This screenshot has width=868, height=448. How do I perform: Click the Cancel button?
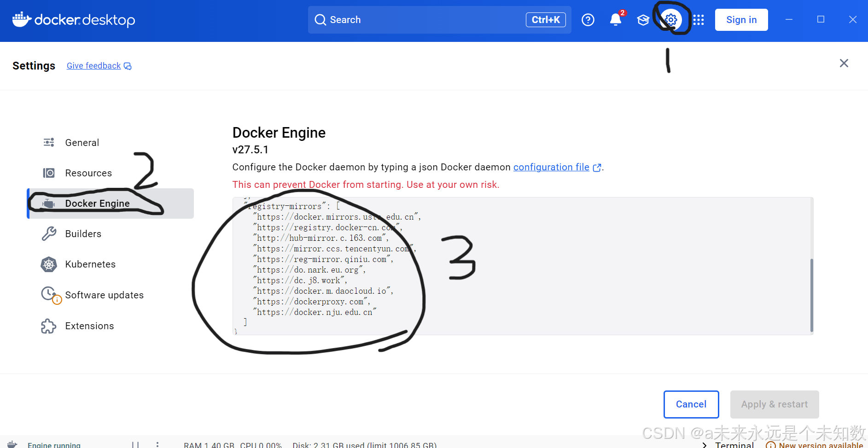click(x=691, y=404)
